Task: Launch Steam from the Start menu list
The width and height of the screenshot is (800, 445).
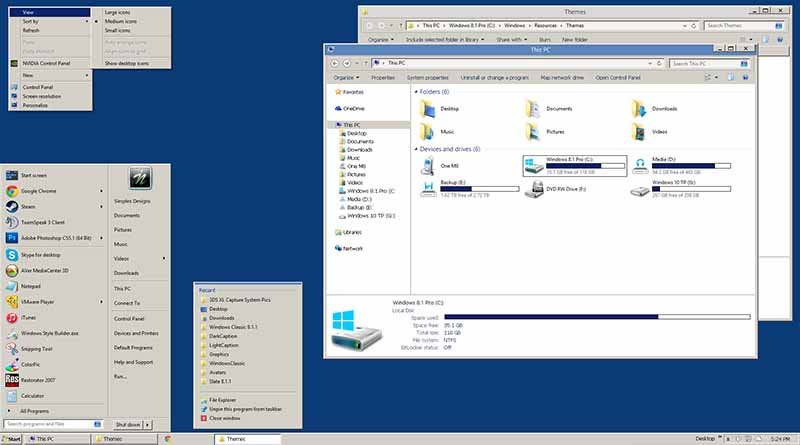Action: (30, 206)
